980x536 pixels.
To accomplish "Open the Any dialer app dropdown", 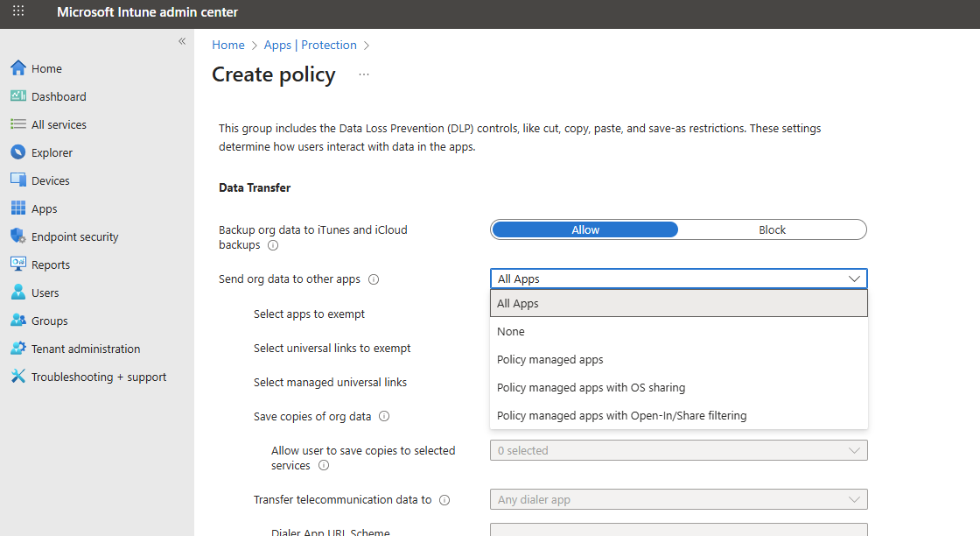I will 679,500.
